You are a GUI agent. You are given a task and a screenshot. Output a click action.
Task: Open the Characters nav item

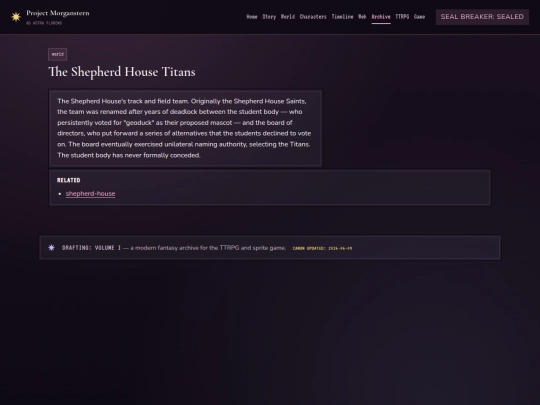point(313,17)
